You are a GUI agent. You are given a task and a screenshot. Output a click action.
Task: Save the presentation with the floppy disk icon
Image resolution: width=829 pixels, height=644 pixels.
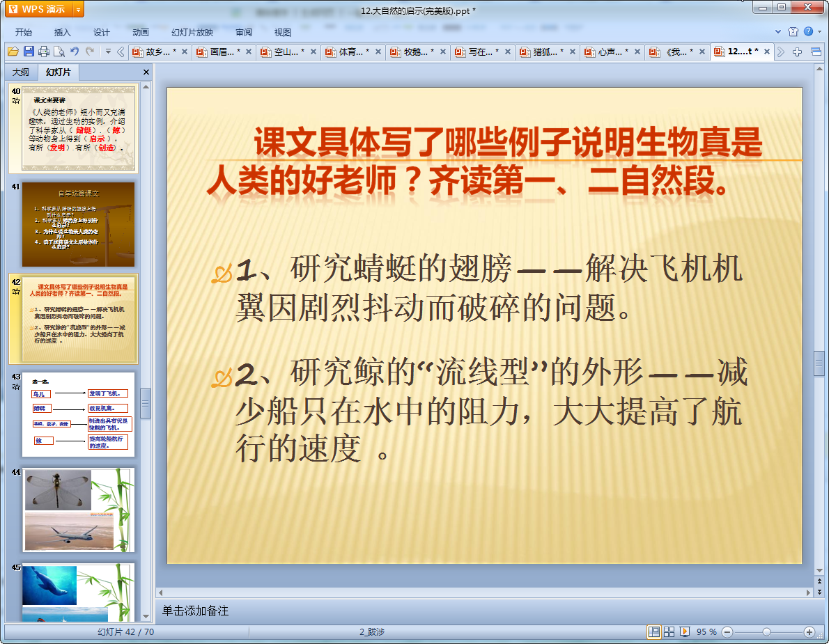point(29,52)
